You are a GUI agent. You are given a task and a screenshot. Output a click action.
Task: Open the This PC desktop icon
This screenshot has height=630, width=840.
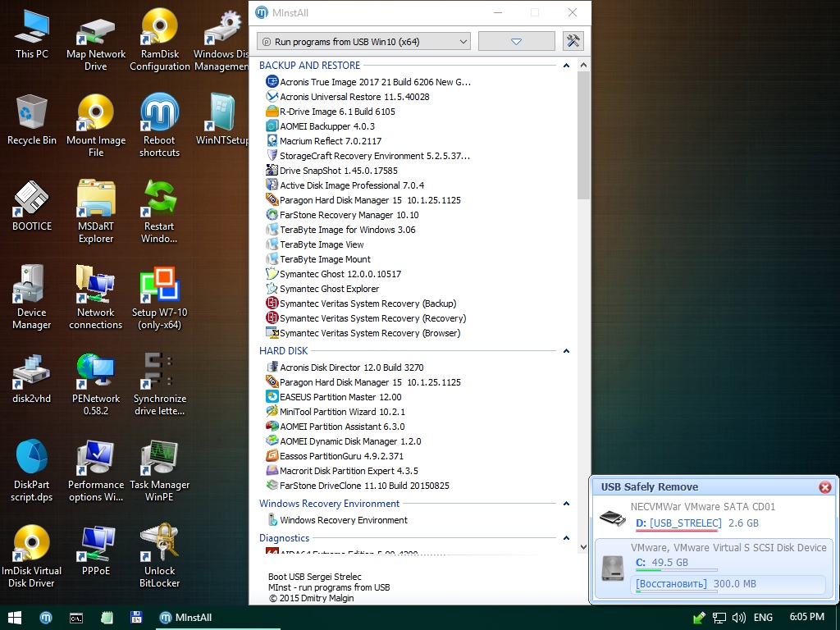pos(32,33)
